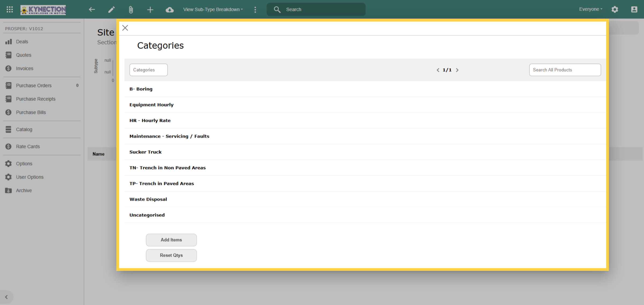644x305 pixels.
Task: Click the pencil edit icon
Action: tap(111, 10)
